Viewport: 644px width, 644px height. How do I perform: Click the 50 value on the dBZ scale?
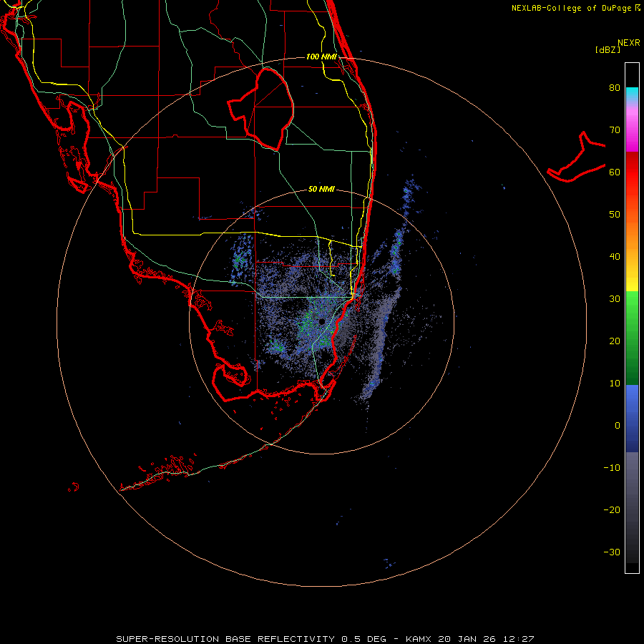pyautogui.click(x=615, y=215)
